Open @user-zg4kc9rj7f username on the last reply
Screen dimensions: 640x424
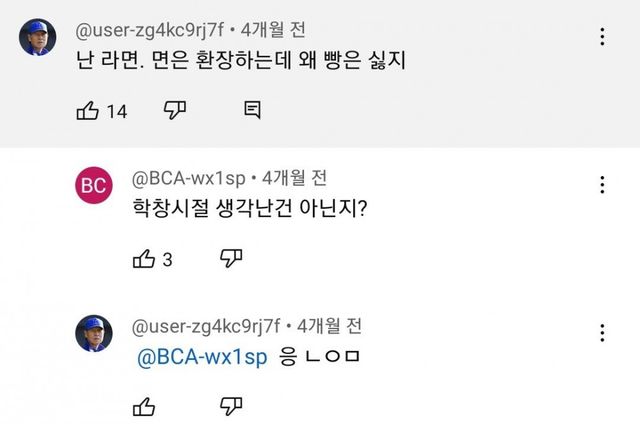(205, 326)
